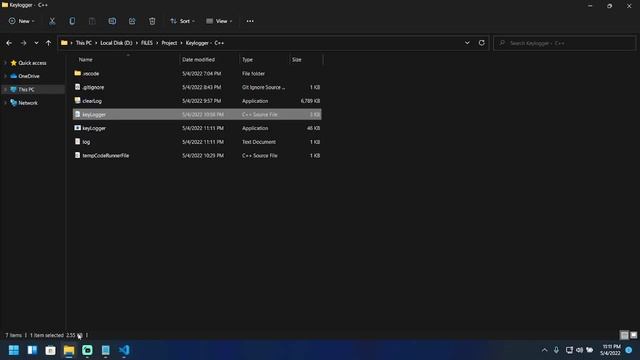Share the selected file via toolbar icon
The width and height of the screenshot is (640, 360).
pyautogui.click(x=132, y=21)
